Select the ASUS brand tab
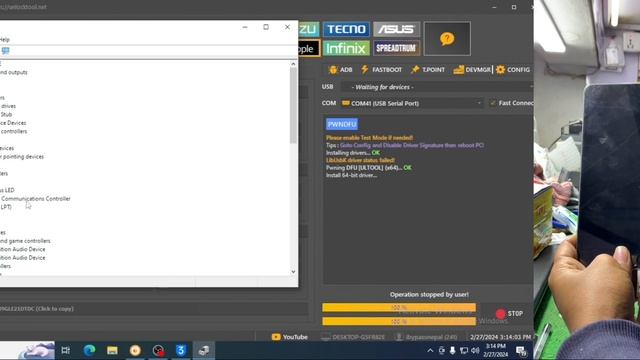This screenshot has width=640, height=360. pyautogui.click(x=396, y=29)
